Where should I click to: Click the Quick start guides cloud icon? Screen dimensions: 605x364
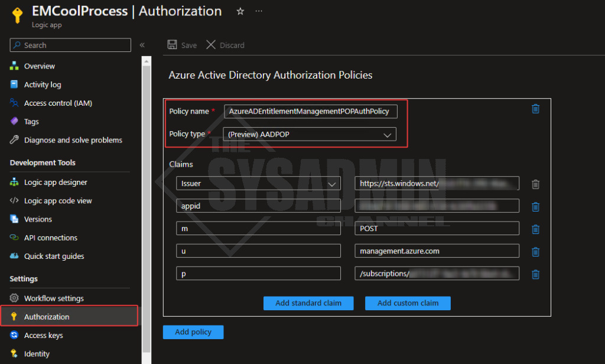tap(14, 256)
